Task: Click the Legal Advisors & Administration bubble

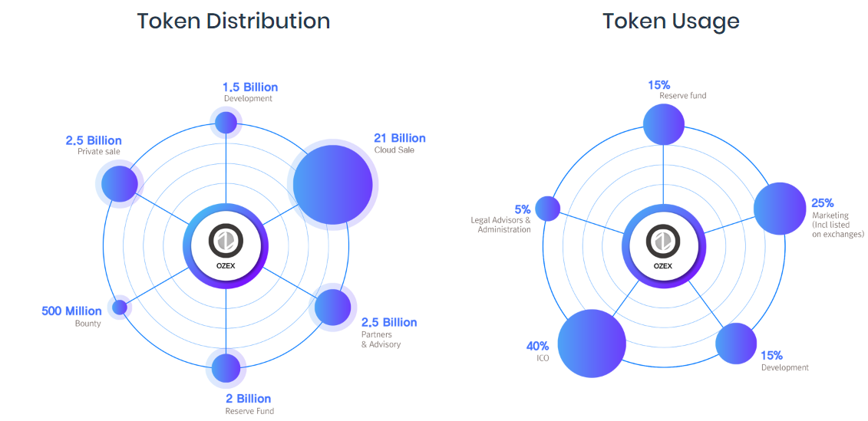Action: pos(547,209)
